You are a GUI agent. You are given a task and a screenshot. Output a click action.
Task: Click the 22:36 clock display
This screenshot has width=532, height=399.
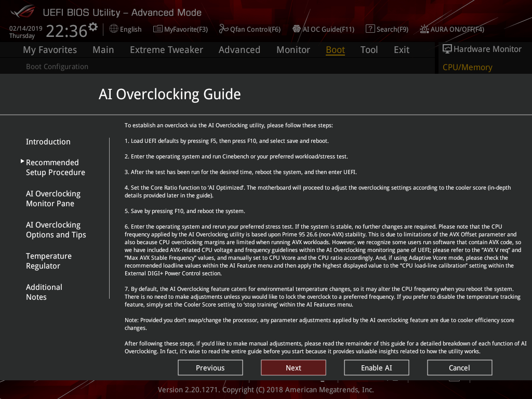66,31
